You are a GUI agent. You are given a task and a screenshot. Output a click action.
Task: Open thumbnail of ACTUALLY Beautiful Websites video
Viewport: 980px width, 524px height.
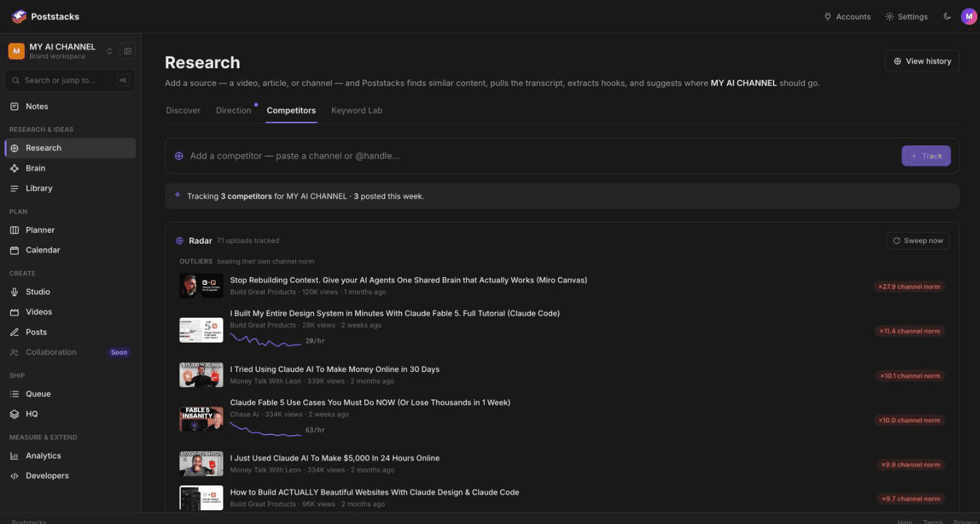click(201, 498)
